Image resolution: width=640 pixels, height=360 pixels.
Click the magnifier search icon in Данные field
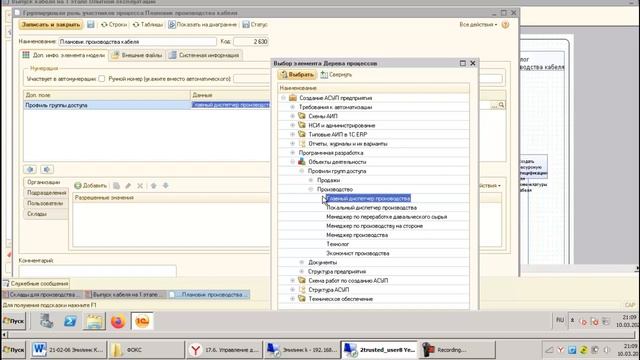click(x=501, y=105)
